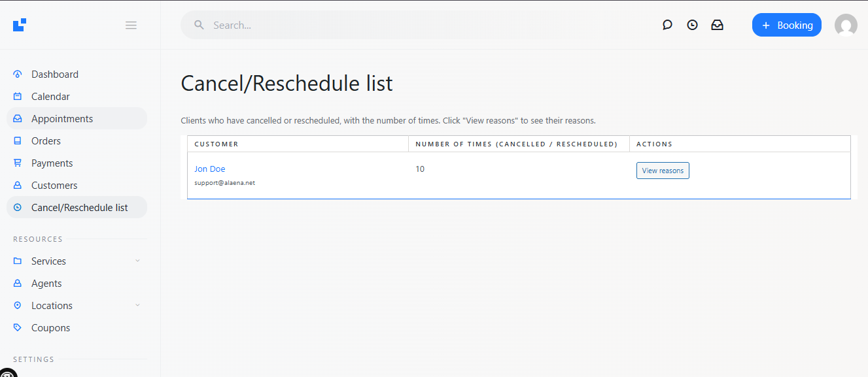Open the inbox tray icon

[718, 25]
